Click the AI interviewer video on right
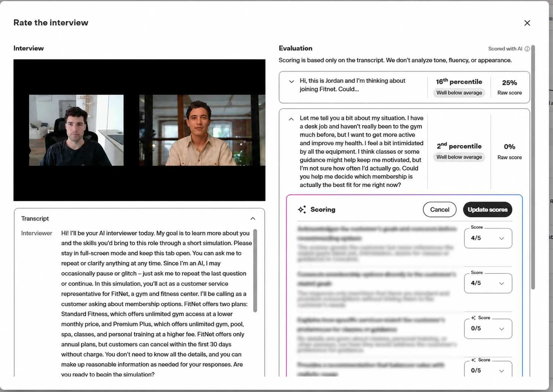Image resolution: width=553 pixels, height=392 pixels. tap(202, 130)
